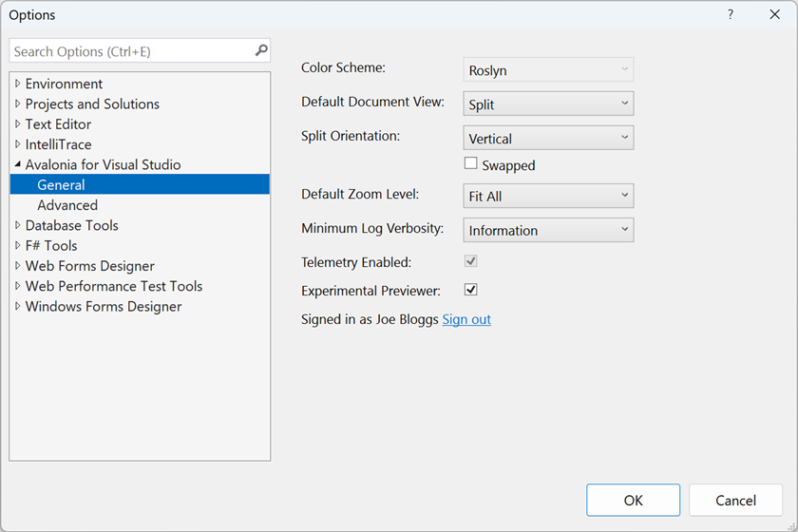Screen dimensions: 798x532
Task: Select Environment in the options tree
Action: (x=64, y=84)
